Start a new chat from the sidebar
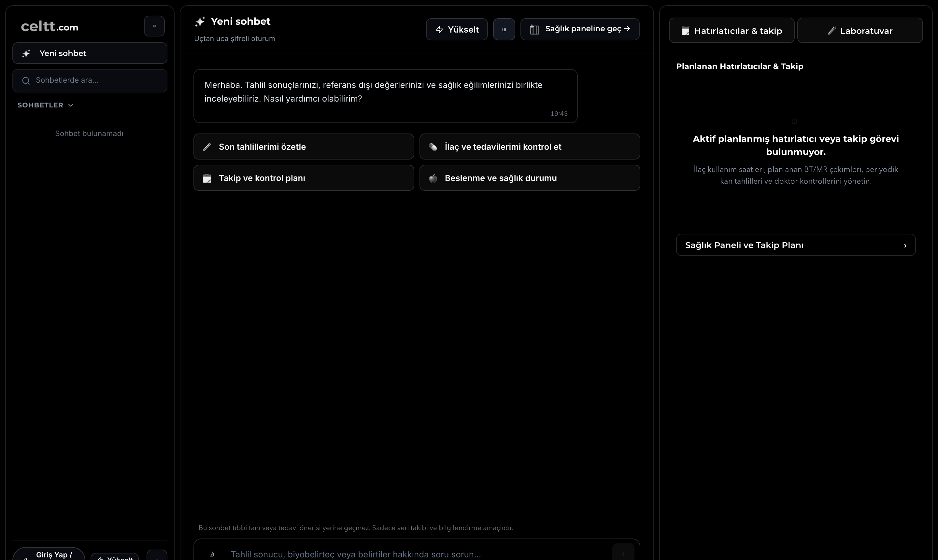The height and width of the screenshot is (560, 938). click(x=90, y=53)
